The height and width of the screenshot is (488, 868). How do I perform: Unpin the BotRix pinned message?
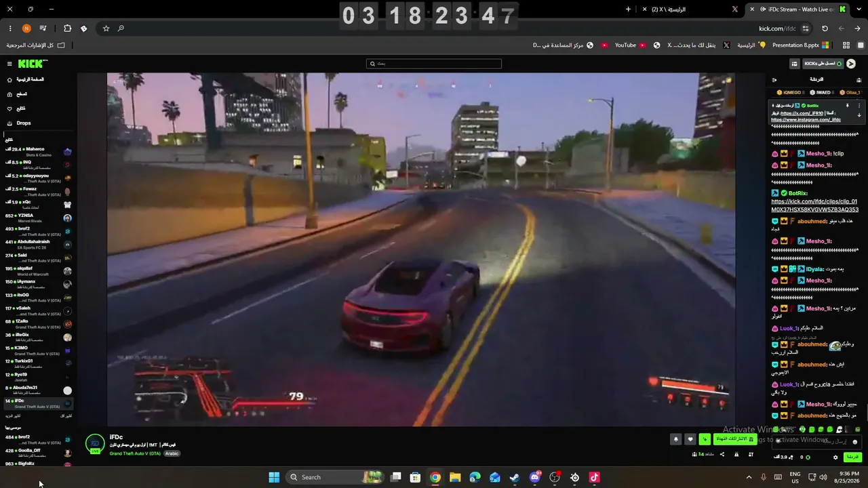[847, 106]
